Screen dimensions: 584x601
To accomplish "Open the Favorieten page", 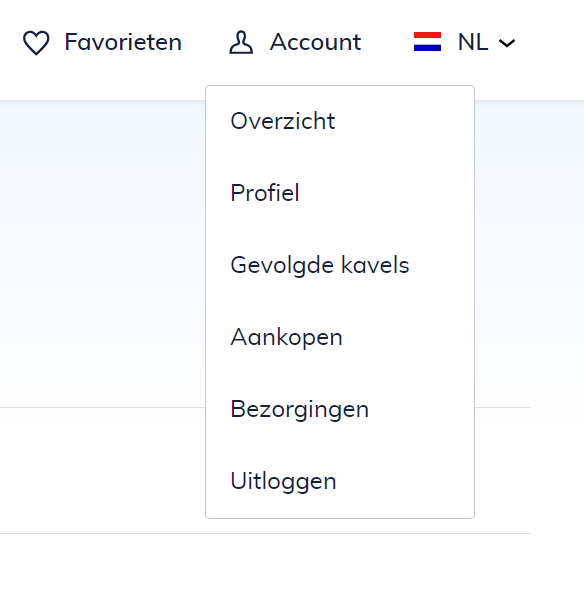I will [x=102, y=42].
